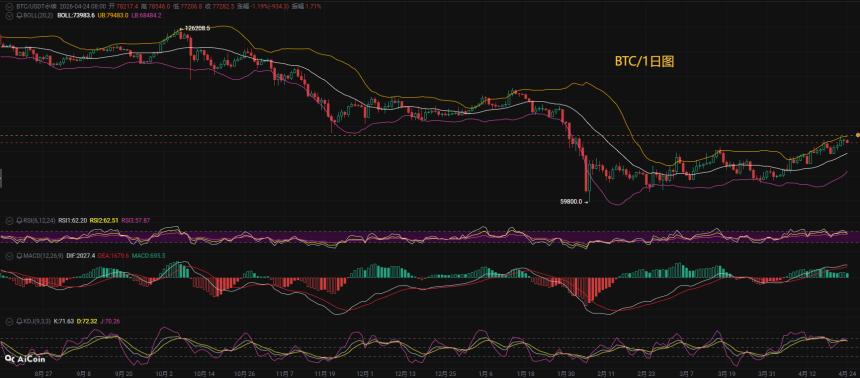860x378 pixels.
Task: Click the 12月 25 date axis label
Action: tap(446, 373)
